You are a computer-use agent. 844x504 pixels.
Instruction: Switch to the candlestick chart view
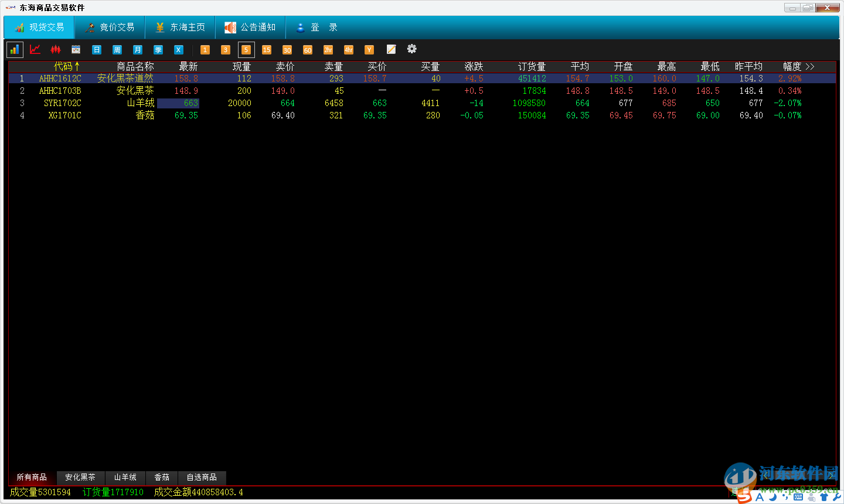click(x=56, y=50)
